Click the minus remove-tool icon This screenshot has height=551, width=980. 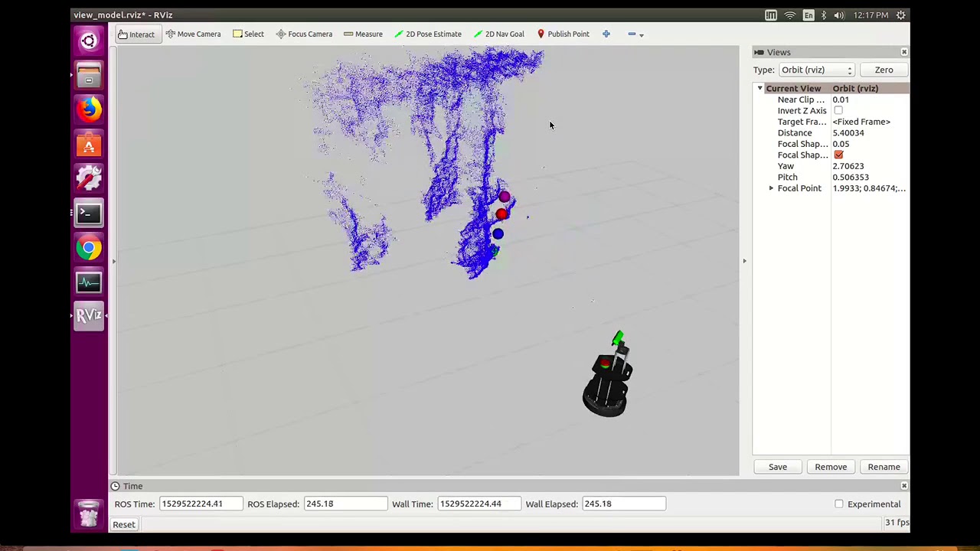pyautogui.click(x=632, y=34)
